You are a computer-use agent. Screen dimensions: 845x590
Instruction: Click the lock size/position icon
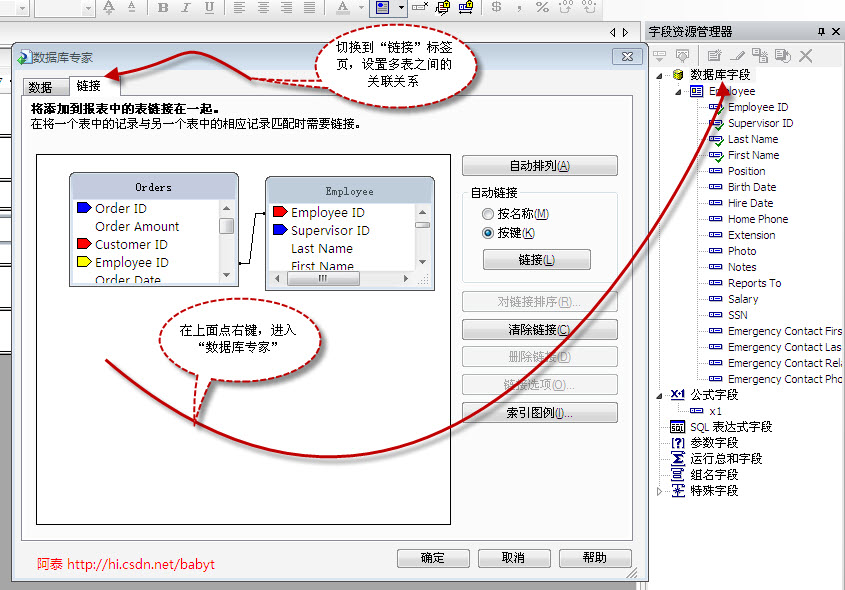coord(466,7)
